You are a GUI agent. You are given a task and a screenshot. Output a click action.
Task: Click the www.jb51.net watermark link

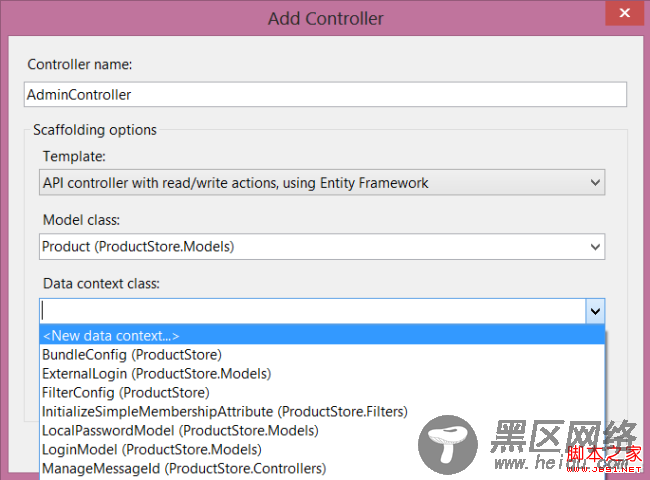click(x=604, y=469)
